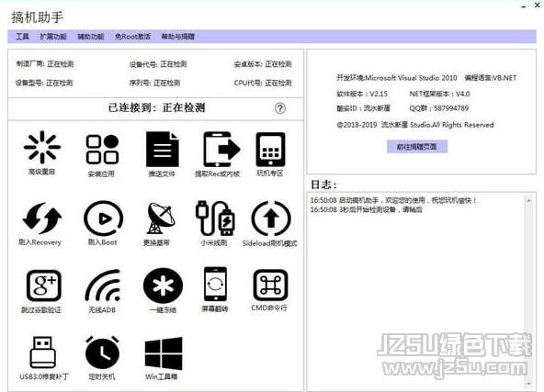
Task: Click the 制造厂商: 正在检测 field
Action: pyautogui.click(x=45, y=64)
